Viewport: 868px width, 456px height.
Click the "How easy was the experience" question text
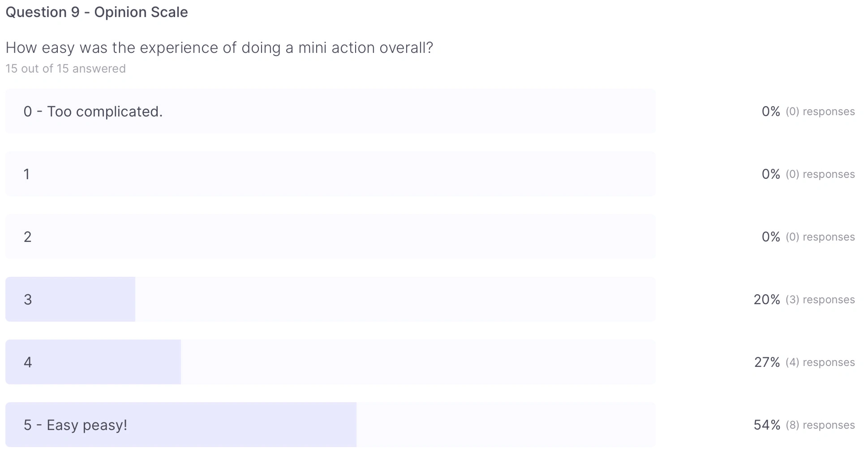219,47
